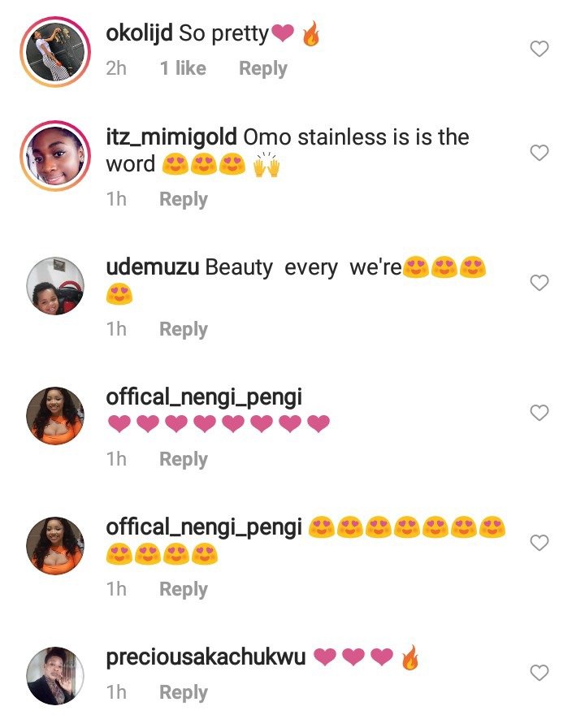Like okolijd's "So pretty" comment

click(x=539, y=50)
